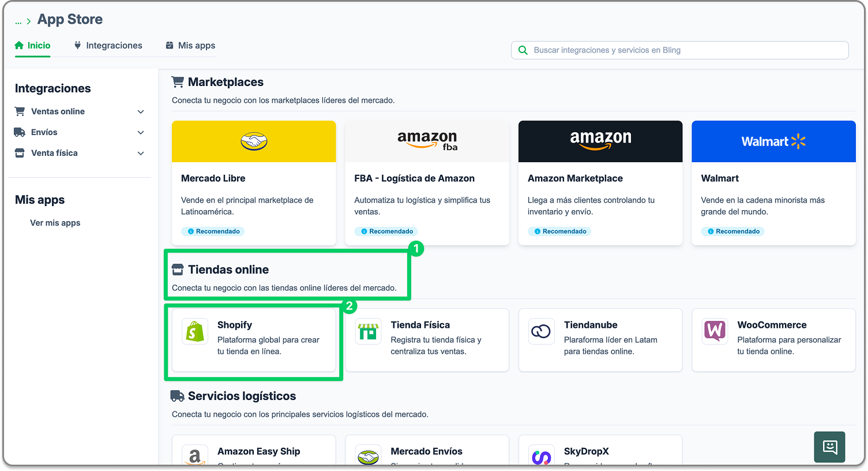Click the WooCommerce logo icon

715,332
